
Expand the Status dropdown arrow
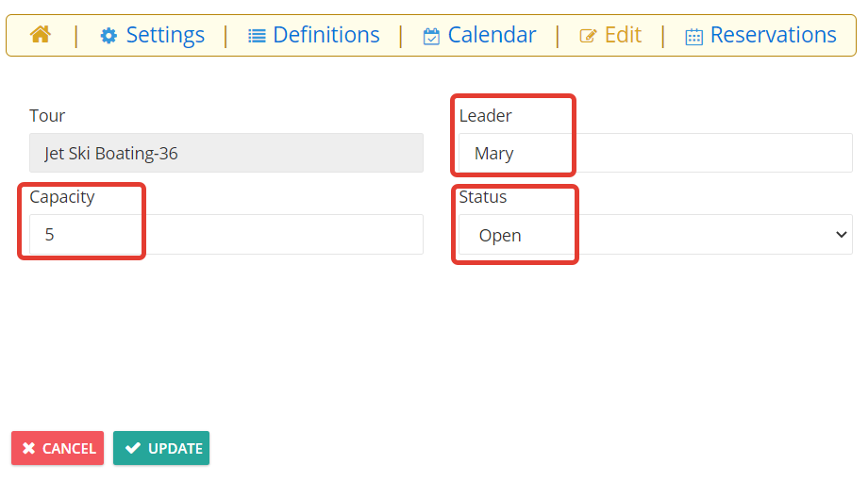[x=841, y=235]
